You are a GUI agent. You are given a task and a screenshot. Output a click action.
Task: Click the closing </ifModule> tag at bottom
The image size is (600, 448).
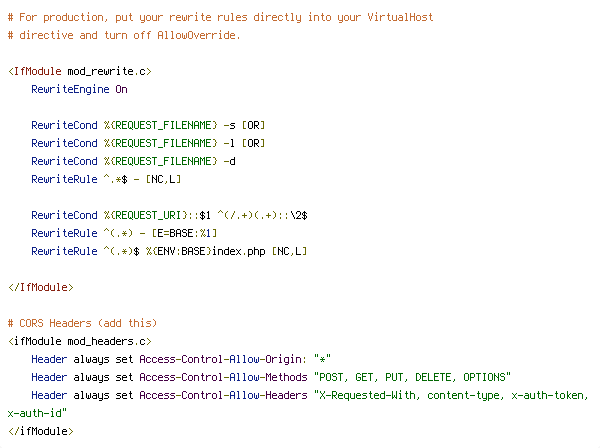coord(41,431)
